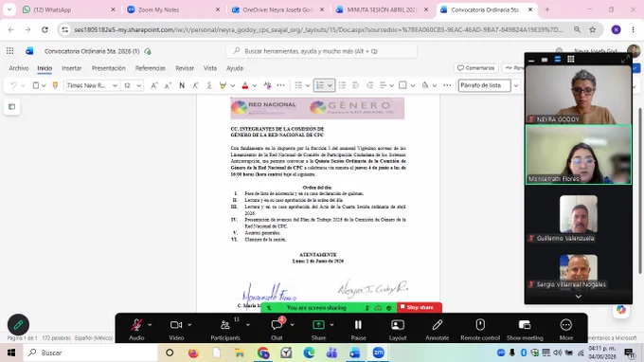Click the browser address bar URL

click(318, 29)
